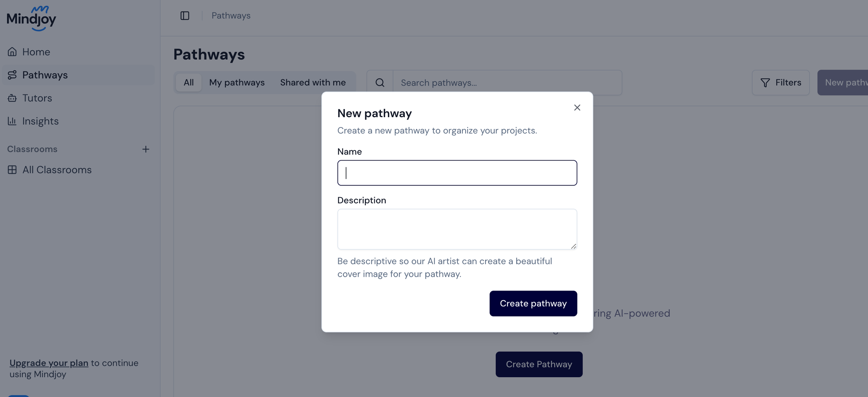Open the Upgrade your plan link
868x397 pixels.
click(x=49, y=363)
